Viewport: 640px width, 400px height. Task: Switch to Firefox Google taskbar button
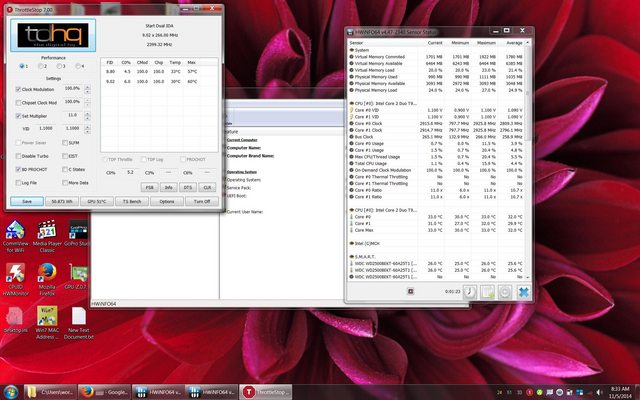point(104,392)
